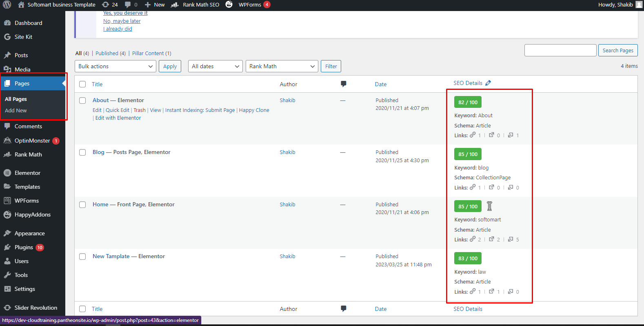Open the All dates filter dropdown

click(215, 66)
